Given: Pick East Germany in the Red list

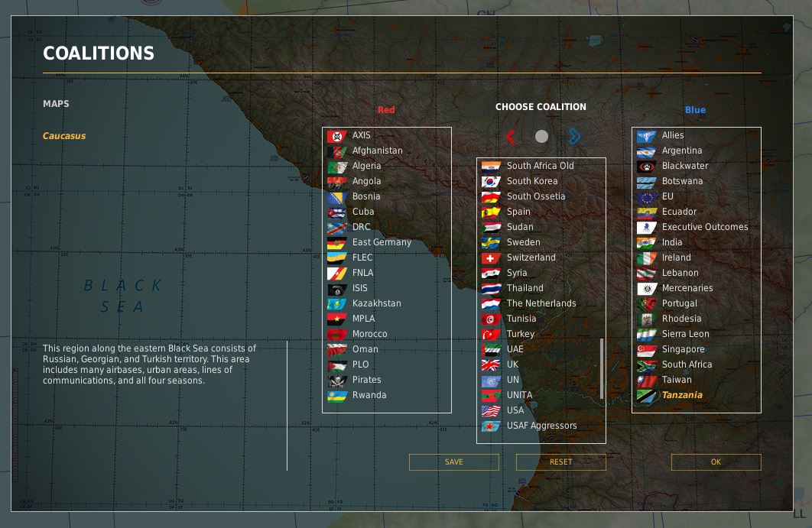Looking at the screenshot, I should coord(382,242).
